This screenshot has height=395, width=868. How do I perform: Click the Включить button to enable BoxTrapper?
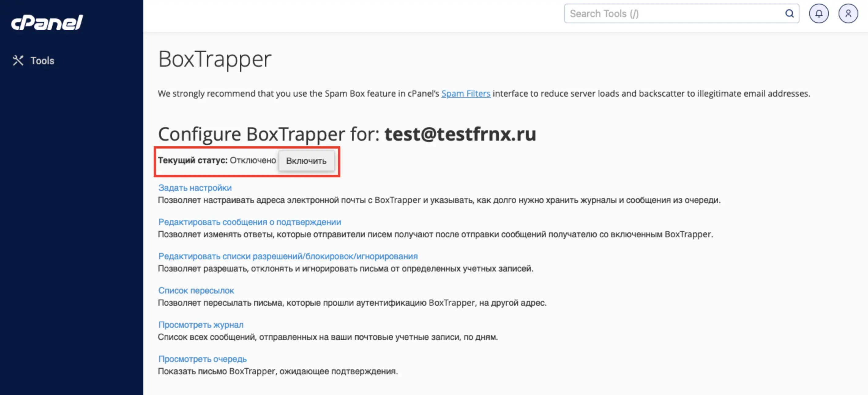(306, 161)
